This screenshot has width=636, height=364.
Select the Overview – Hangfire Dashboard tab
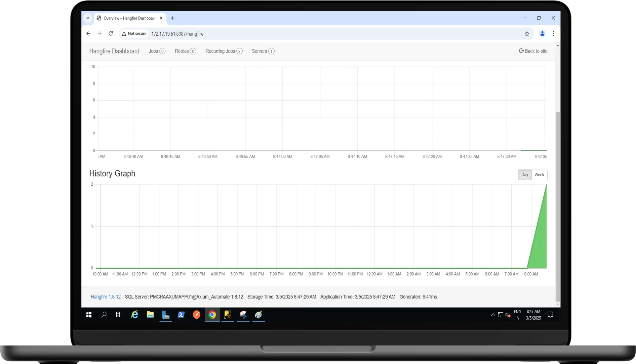pyautogui.click(x=130, y=18)
